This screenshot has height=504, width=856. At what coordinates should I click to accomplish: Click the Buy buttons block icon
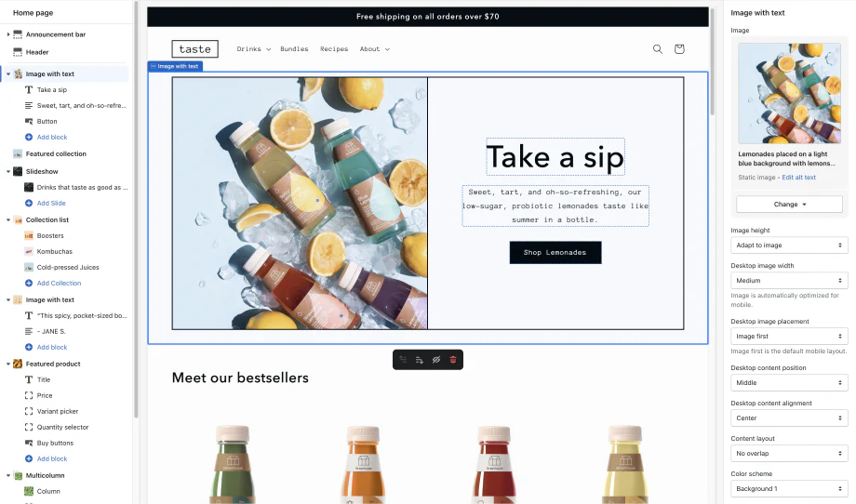[29, 443]
